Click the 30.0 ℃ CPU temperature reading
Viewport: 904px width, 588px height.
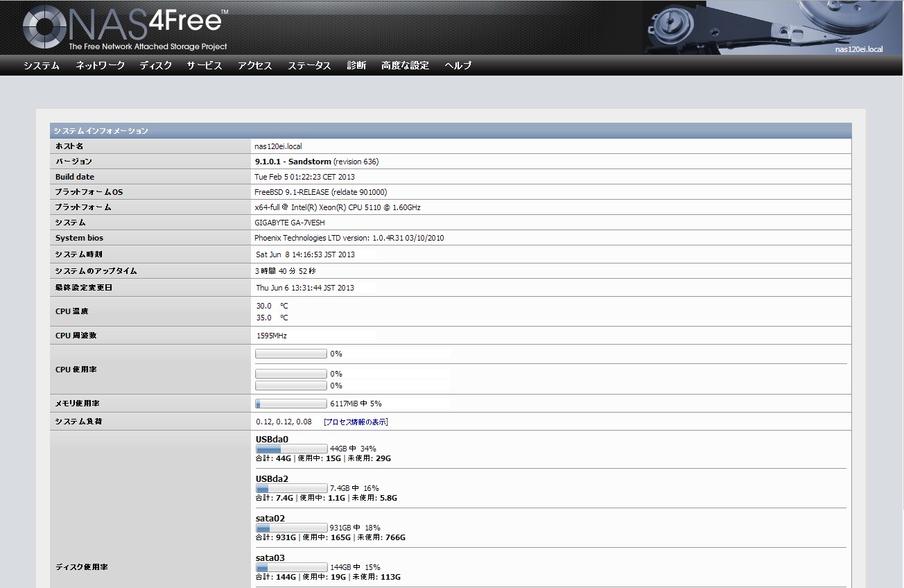(x=272, y=306)
